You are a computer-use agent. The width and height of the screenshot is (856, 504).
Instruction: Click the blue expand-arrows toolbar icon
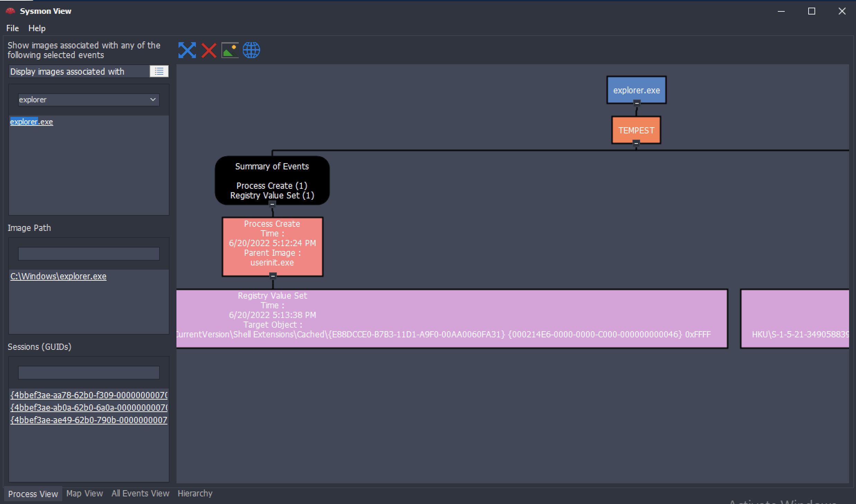(x=187, y=50)
